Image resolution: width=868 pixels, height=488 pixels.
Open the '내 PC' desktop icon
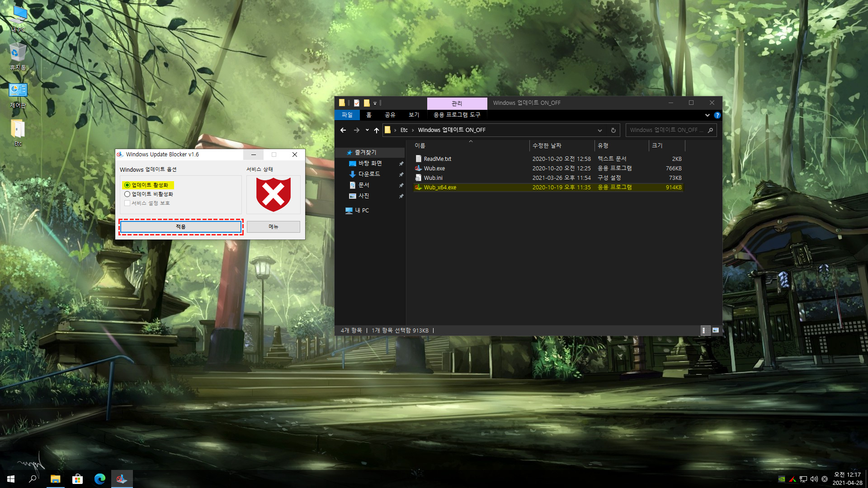[x=18, y=19]
